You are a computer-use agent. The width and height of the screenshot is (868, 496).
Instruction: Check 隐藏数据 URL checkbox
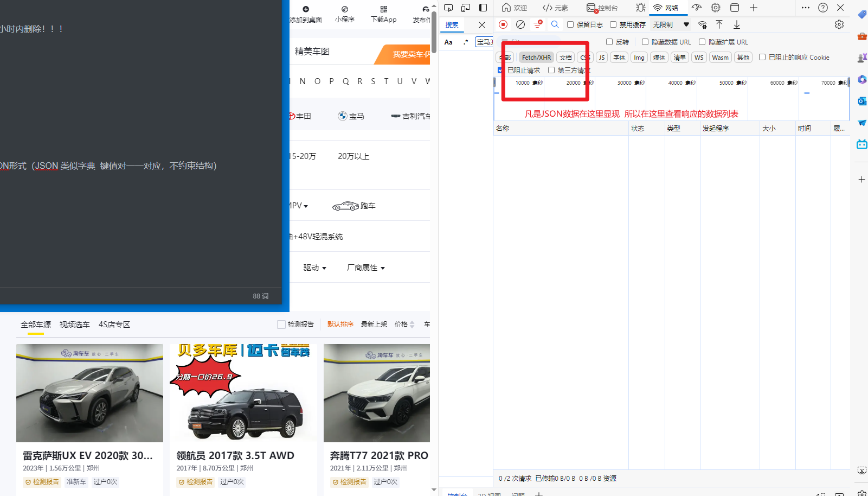click(x=645, y=42)
